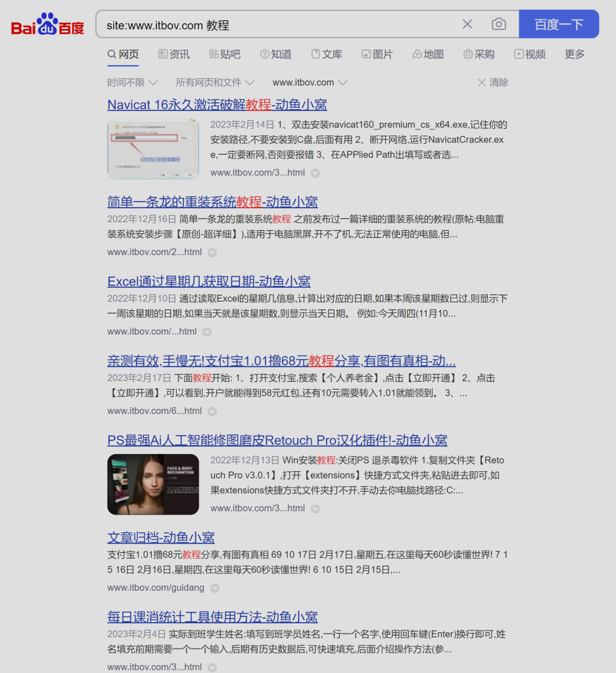Expand the arrow beside www.itbov.com/guidang
The image size is (616, 673).
point(215,588)
